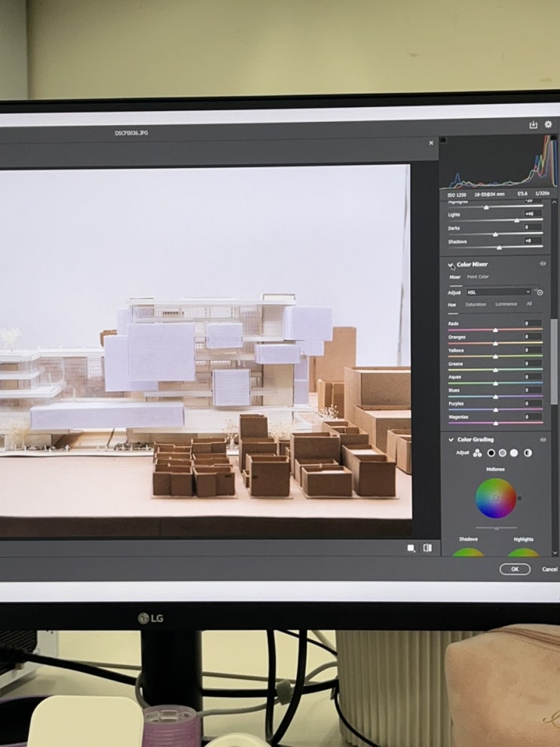Click the panel scroll-down arrow

click(554, 553)
